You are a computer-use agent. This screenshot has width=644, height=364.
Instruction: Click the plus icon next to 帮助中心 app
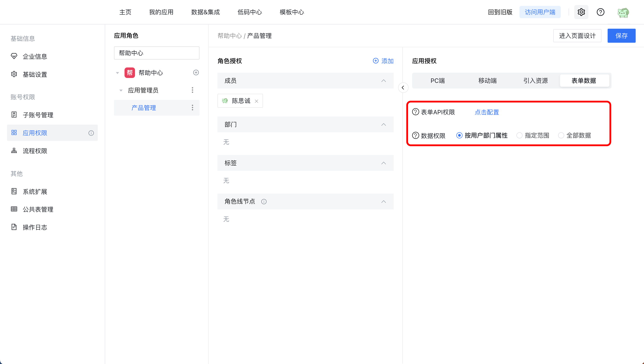pyautogui.click(x=196, y=72)
